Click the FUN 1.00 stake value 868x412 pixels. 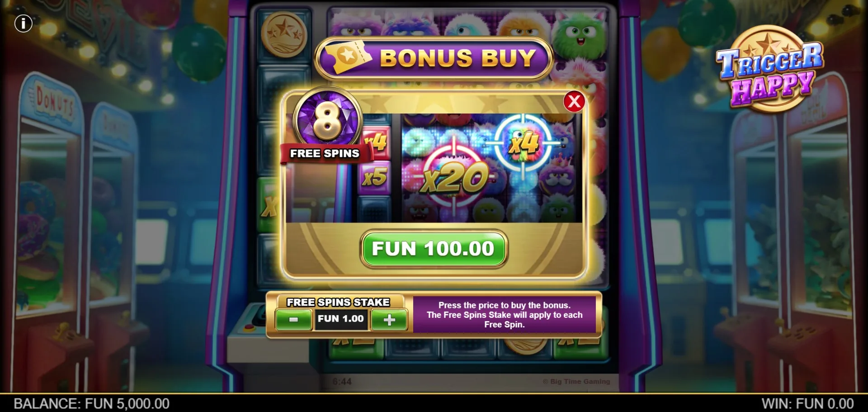[341, 319]
